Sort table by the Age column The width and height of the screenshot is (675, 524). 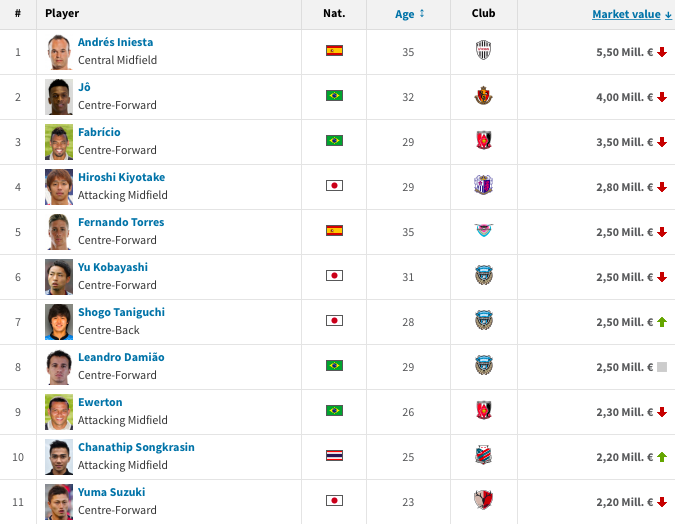[x=404, y=14]
